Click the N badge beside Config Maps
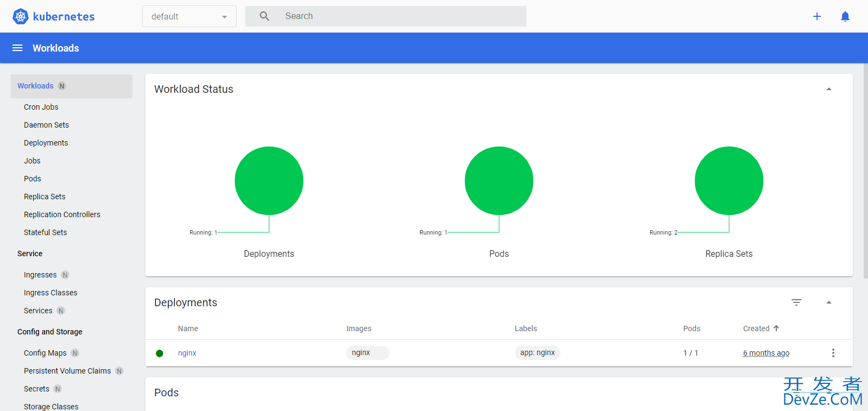This screenshot has width=868, height=411. click(x=75, y=353)
